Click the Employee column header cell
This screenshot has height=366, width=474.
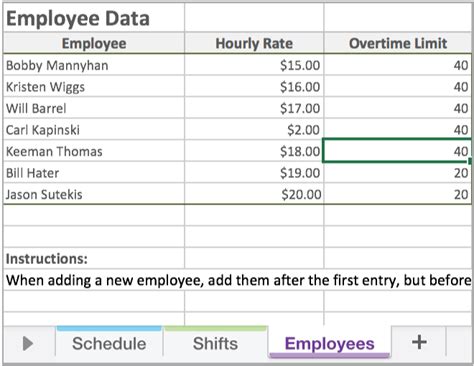94,43
